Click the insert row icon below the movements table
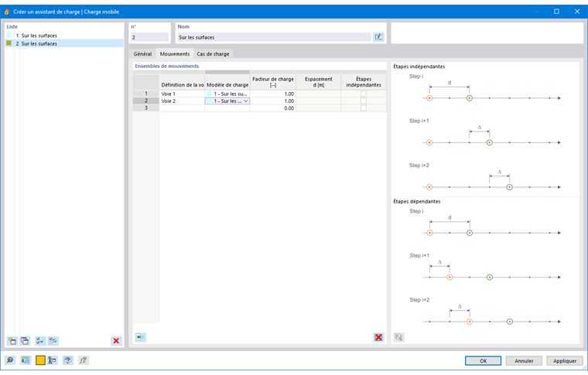This screenshot has width=588, height=375. point(141,338)
